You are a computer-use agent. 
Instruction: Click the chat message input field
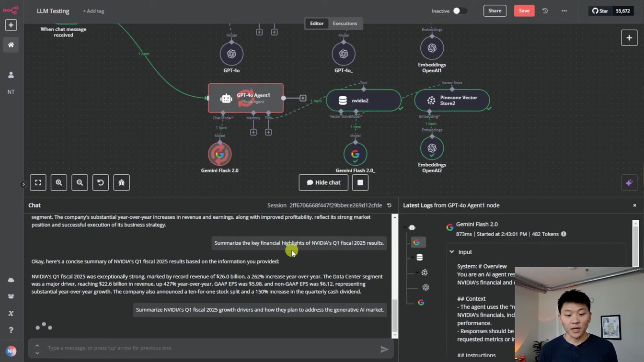point(211,348)
